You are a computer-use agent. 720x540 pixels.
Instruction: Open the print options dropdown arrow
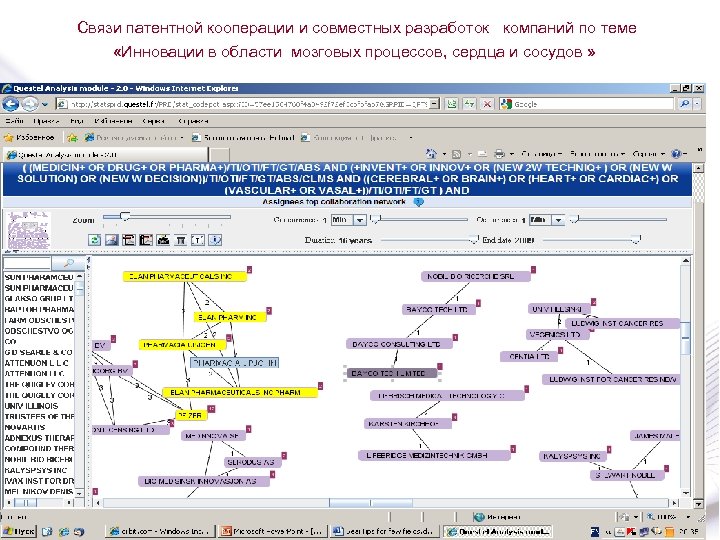click(x=511, y=154)
